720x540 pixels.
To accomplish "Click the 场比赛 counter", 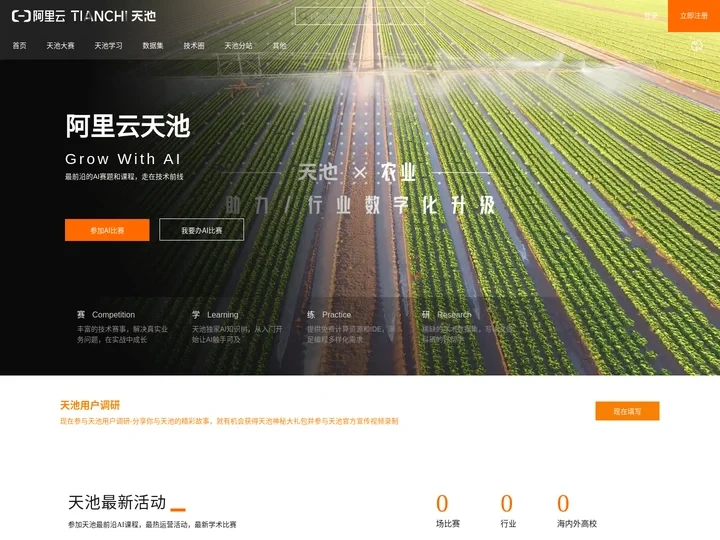I will pyautogui.click(x=448, y=511).
